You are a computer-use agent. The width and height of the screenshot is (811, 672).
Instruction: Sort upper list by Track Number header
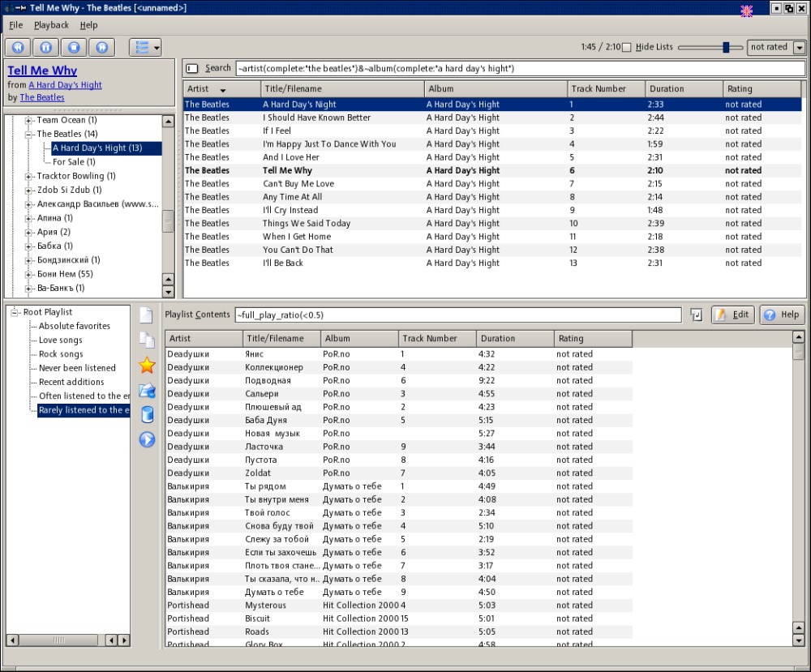point(606,89)
